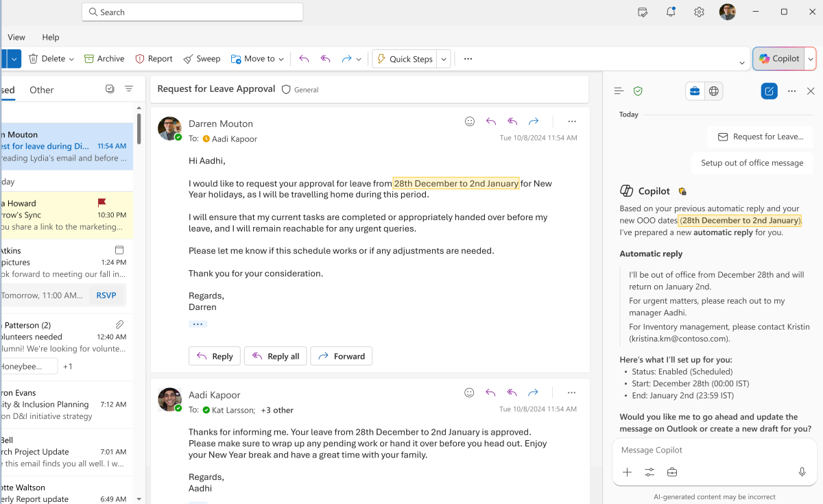
Task: Switch to the Other inbox tab
Action: tap(41, 89)
